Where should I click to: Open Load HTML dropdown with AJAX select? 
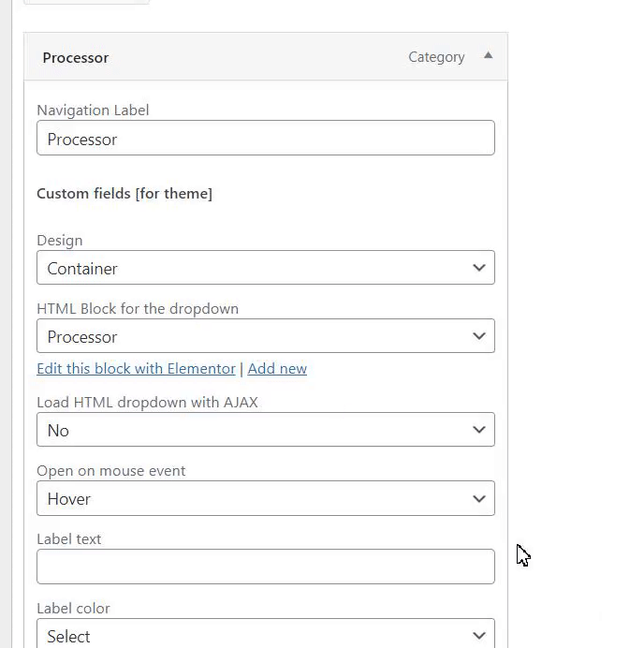click(253, 430)
